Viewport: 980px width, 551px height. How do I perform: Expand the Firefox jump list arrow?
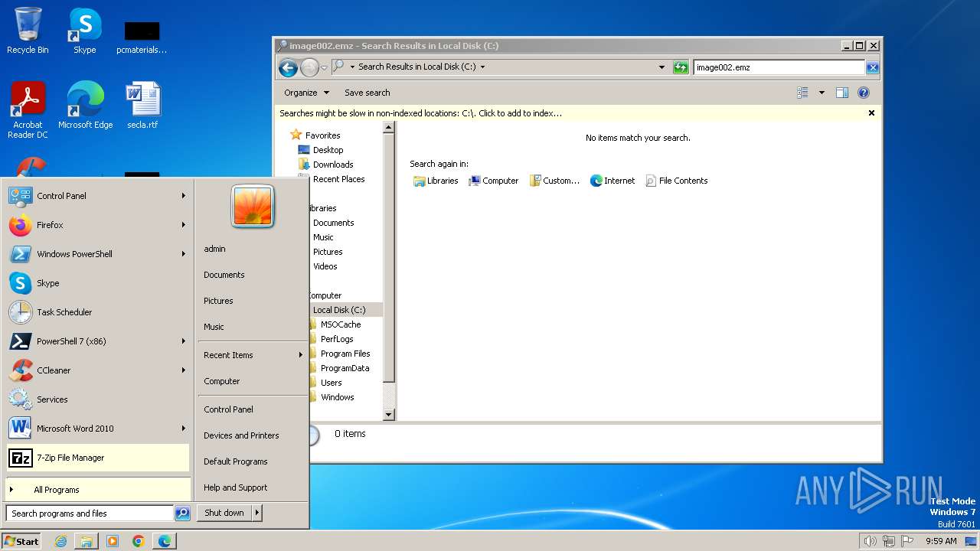point(184,225)
